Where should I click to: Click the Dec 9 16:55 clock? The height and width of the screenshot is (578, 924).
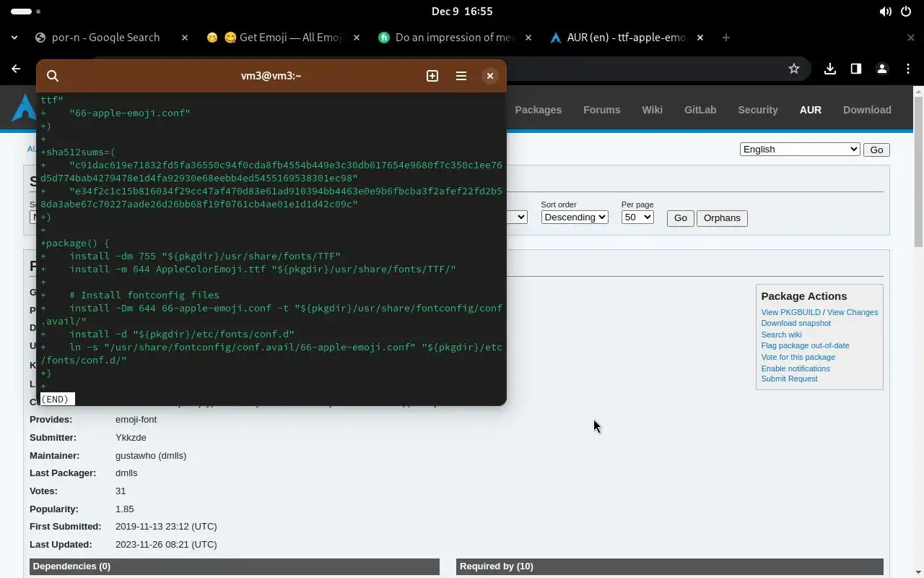[462, 12]
